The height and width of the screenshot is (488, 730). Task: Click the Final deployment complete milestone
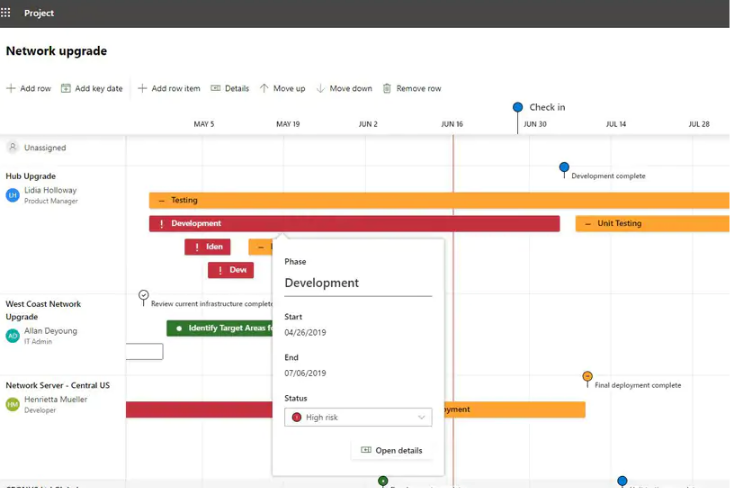587,377
